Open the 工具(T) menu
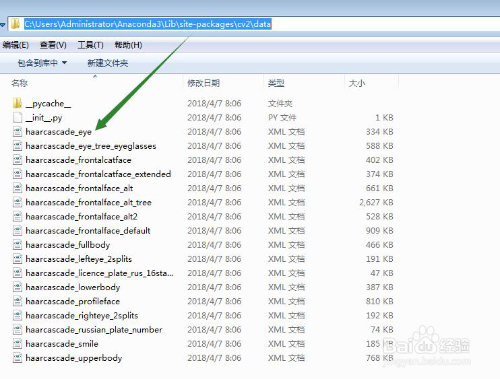 [x=90, y=45]
